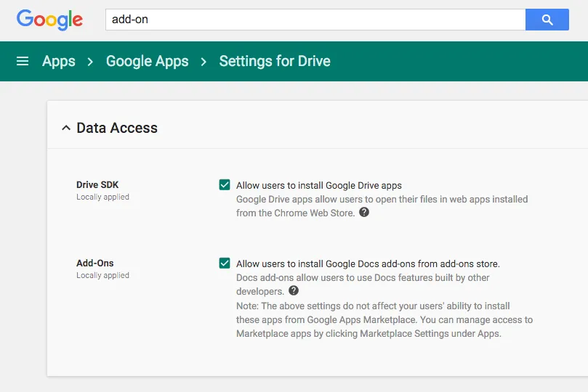This screenshot has width=588, height=392.
Task: Click help icon for Docs add-ons description
Action: click(x=294, y=290)
